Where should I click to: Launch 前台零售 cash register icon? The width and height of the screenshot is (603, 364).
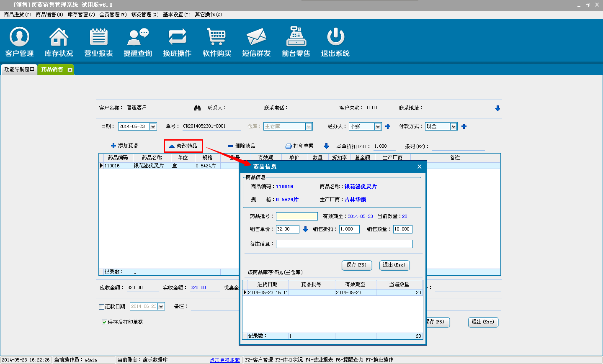point(296,42)
